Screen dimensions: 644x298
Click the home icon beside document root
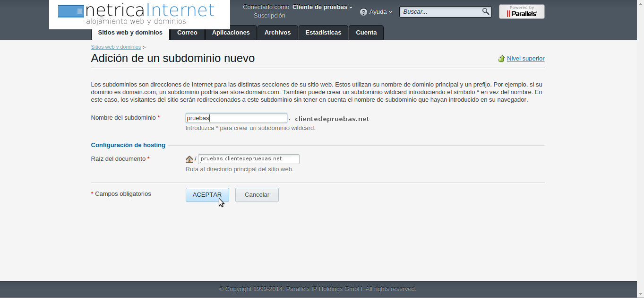[x=189, y=159]
